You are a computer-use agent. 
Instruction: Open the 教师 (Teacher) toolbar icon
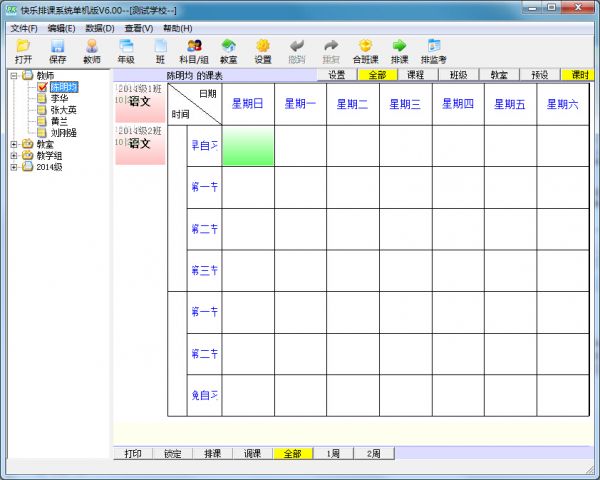[92, 51]
